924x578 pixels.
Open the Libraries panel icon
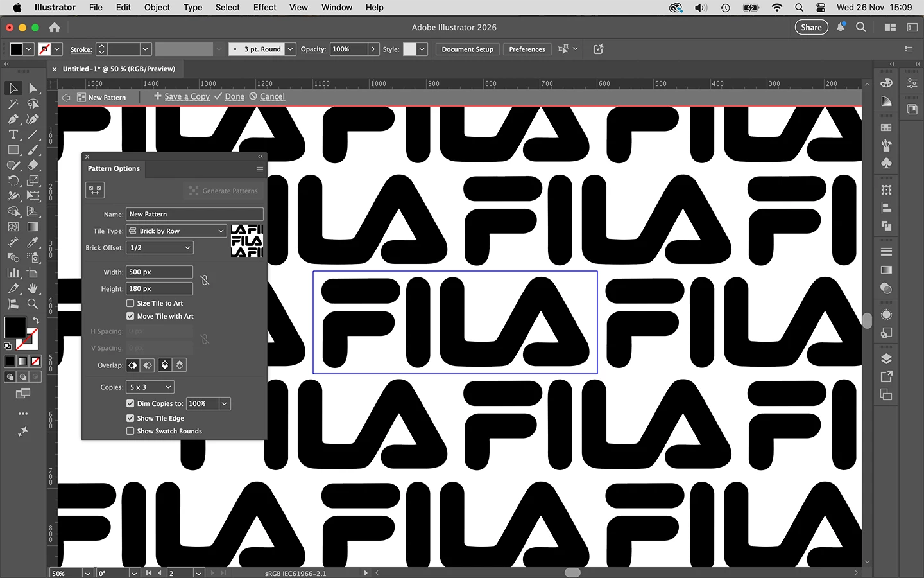click(912, 109)
